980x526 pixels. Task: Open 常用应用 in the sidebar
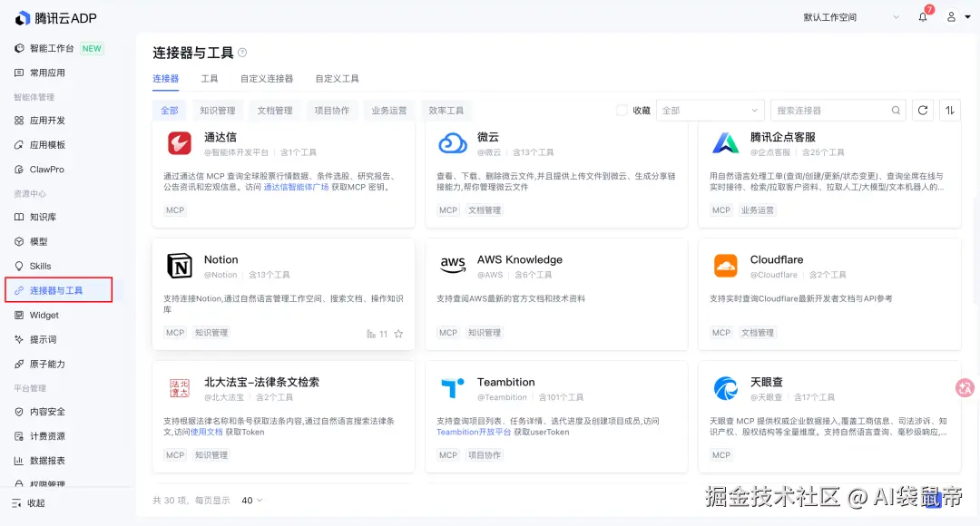tap(47, 73)
